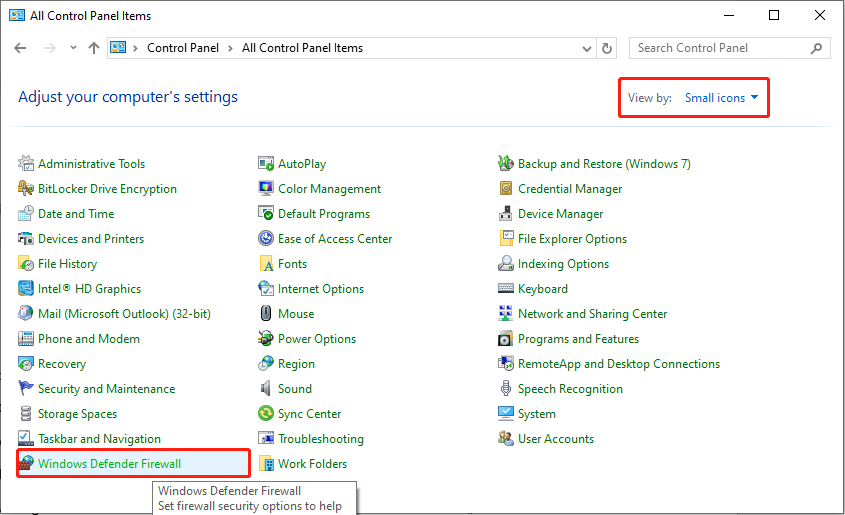This screenshot has width=845, height=515.
Task: Click the Network and Sharing Center icon
Action: (x=505, y=314)
